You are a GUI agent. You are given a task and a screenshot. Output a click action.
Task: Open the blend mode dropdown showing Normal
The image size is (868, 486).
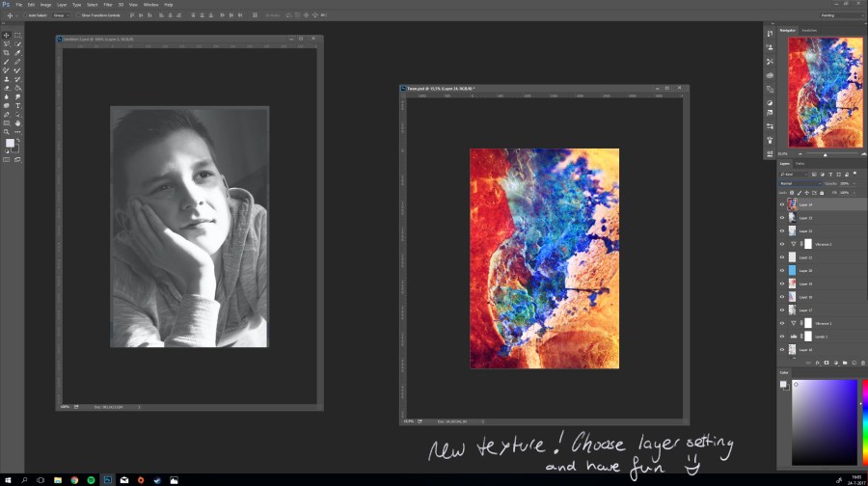pos(800,183)
